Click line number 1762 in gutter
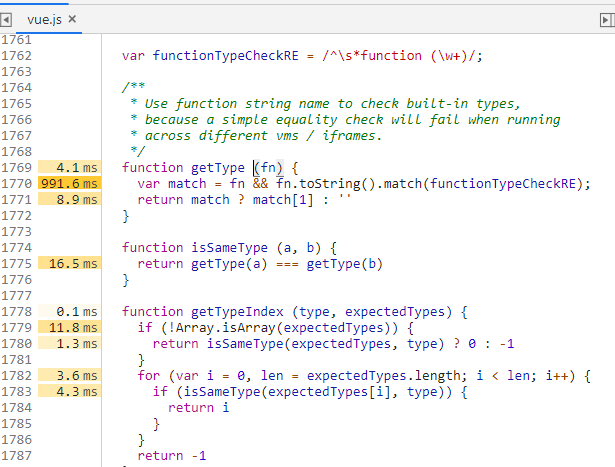The image size is (615, 467). pos(16,56)
